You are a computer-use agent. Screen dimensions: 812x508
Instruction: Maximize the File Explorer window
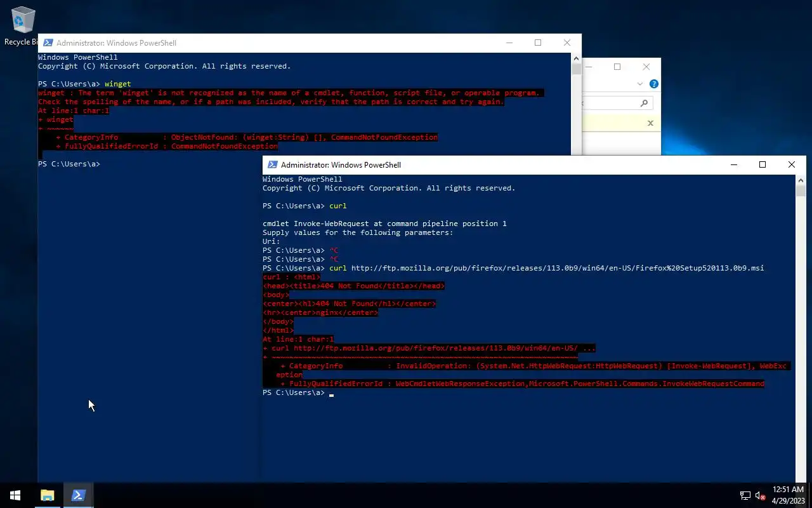[x=617, y=67]
